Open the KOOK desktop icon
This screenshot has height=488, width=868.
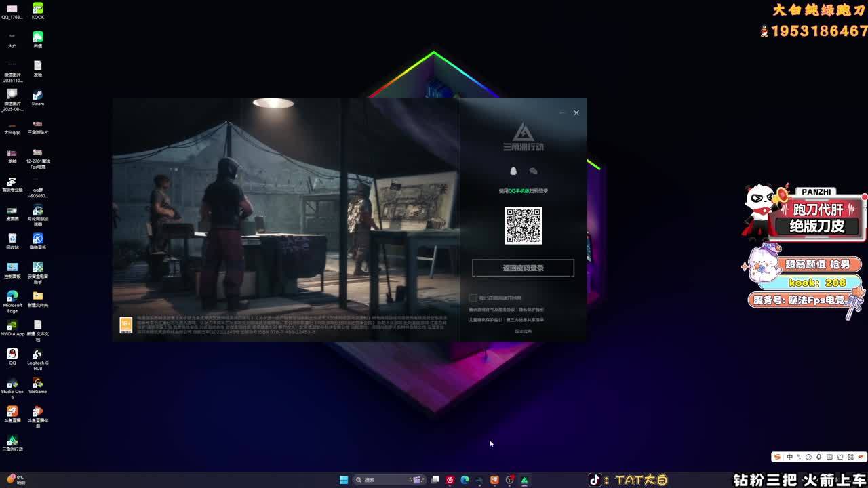pos(38,9)
